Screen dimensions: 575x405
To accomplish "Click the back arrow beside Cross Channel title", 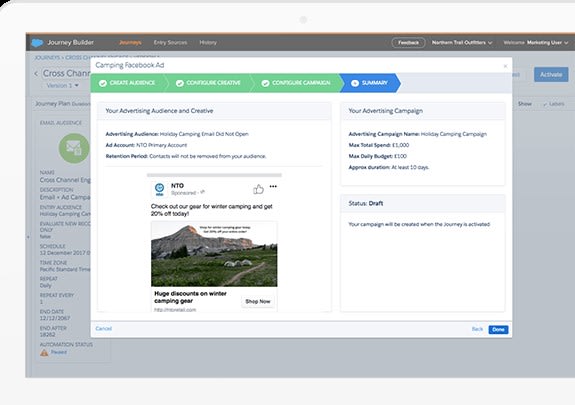I will click(36, 74).
